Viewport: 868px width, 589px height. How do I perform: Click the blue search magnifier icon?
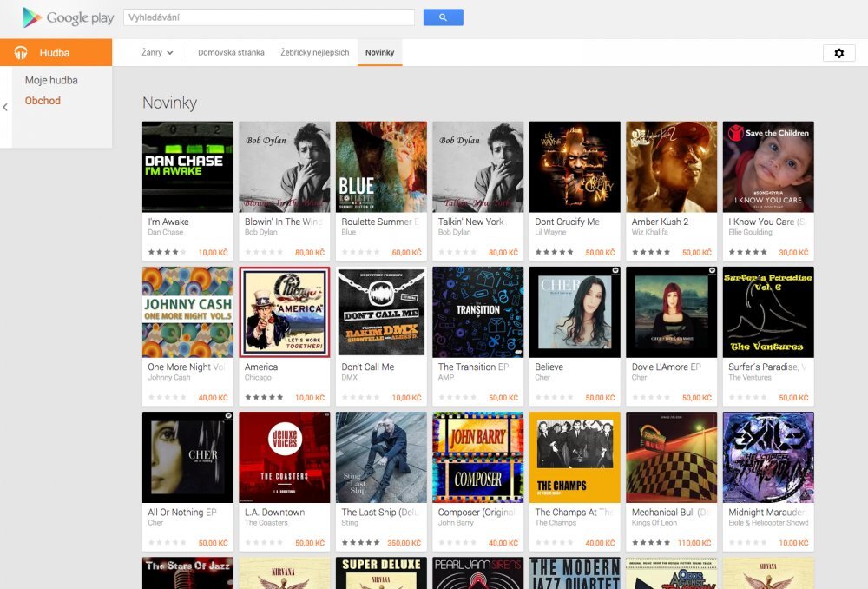coord(443,17)
